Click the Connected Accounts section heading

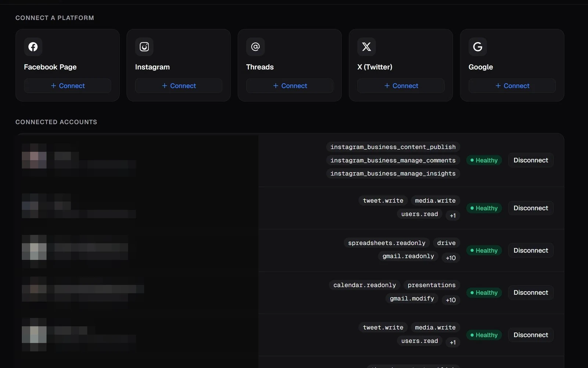coord(56,122)
